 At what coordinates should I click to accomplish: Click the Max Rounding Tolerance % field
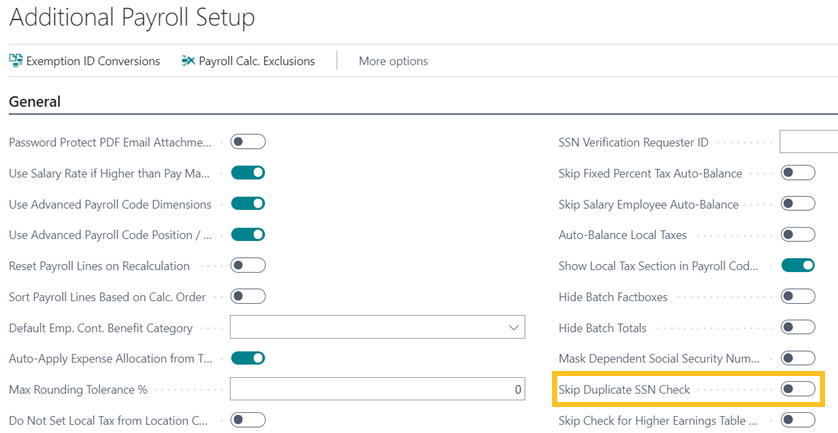(x=377, y=389)
